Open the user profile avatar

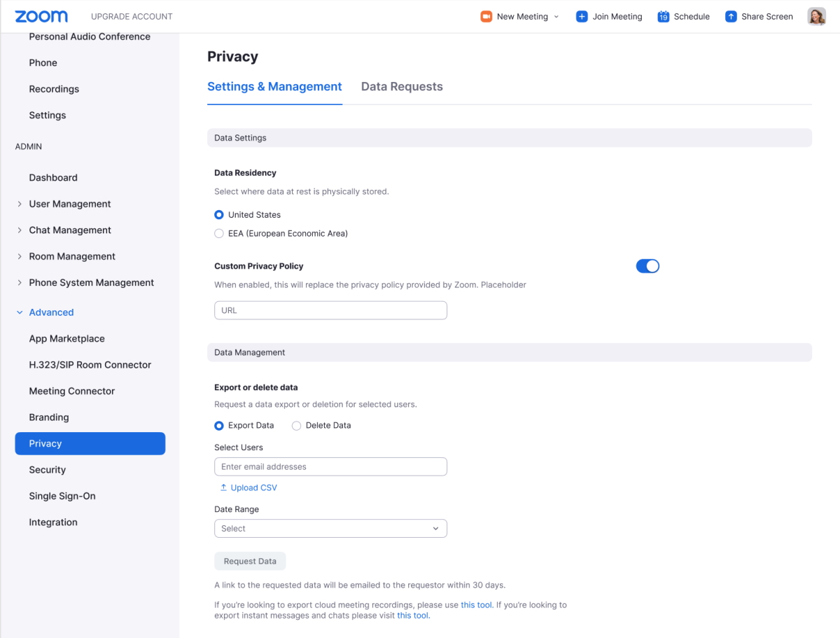[816, 16]
